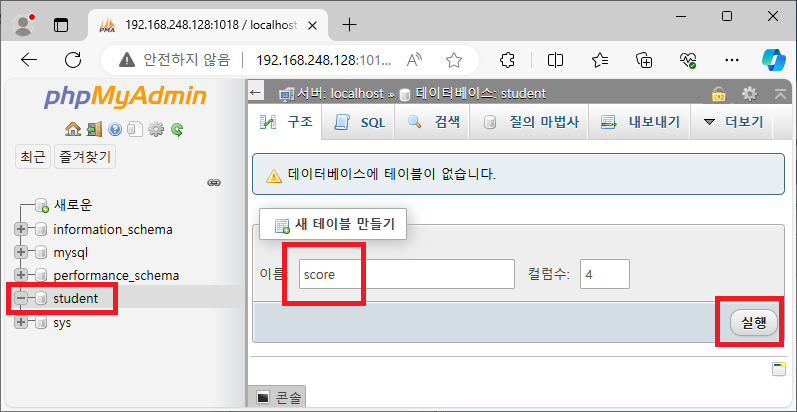Switch to the 검색 tab
The width and height of the screenshot is (797, 412).
tap(432, 122)
